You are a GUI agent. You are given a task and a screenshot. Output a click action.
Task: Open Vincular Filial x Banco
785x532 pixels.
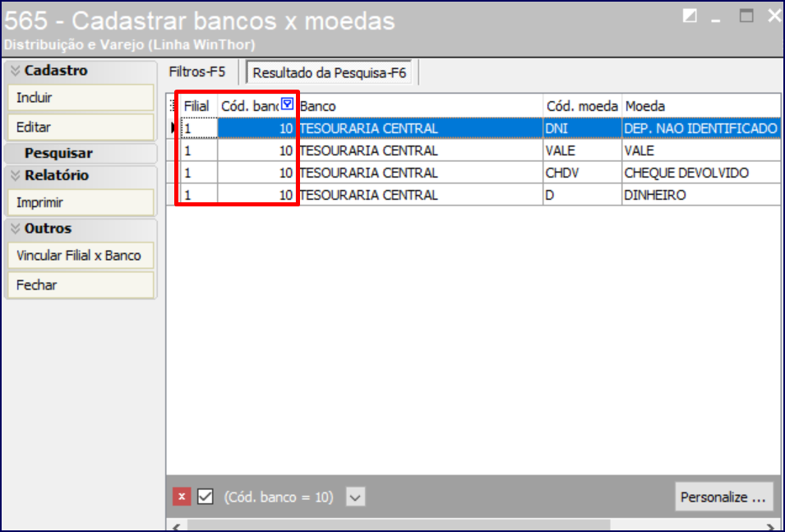[x=81, y=256]
